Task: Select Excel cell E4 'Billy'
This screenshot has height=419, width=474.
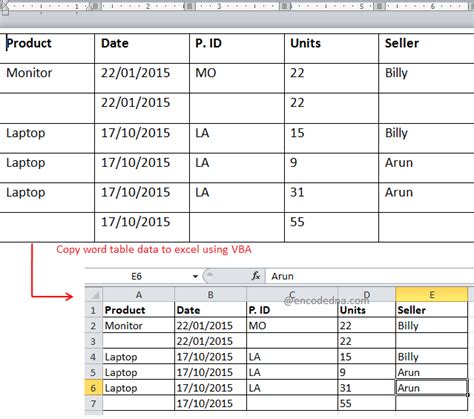Action: point(432,357)
